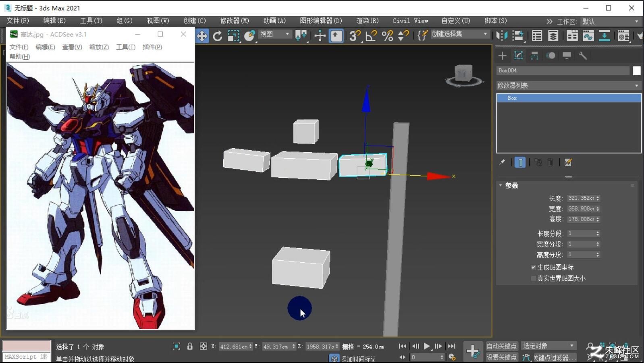Open Configure Modifier Sets icon
This screenshot has height=363, width=644.
[x=568, y=162]
